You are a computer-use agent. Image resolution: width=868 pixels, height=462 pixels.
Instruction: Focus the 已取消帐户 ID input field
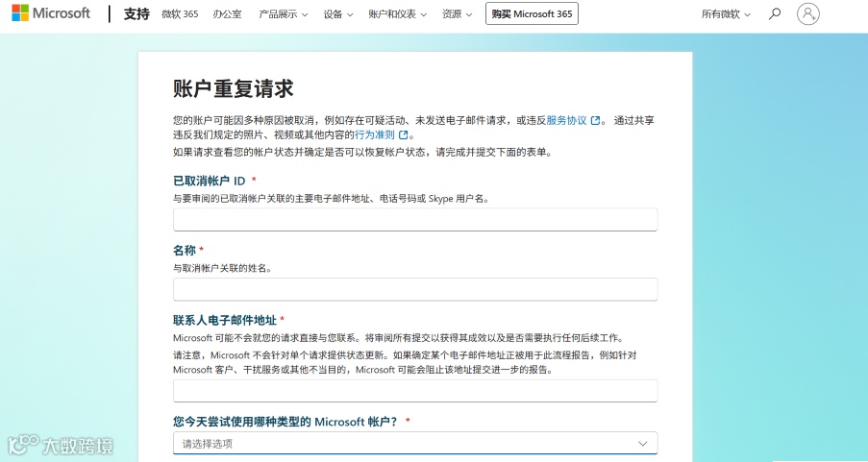[415, 220]
